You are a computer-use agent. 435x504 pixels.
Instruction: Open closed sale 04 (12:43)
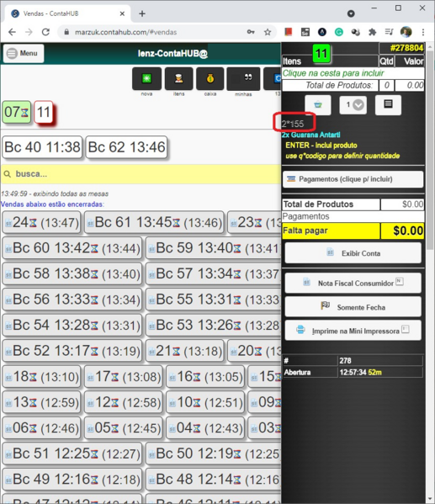(205, 428)
